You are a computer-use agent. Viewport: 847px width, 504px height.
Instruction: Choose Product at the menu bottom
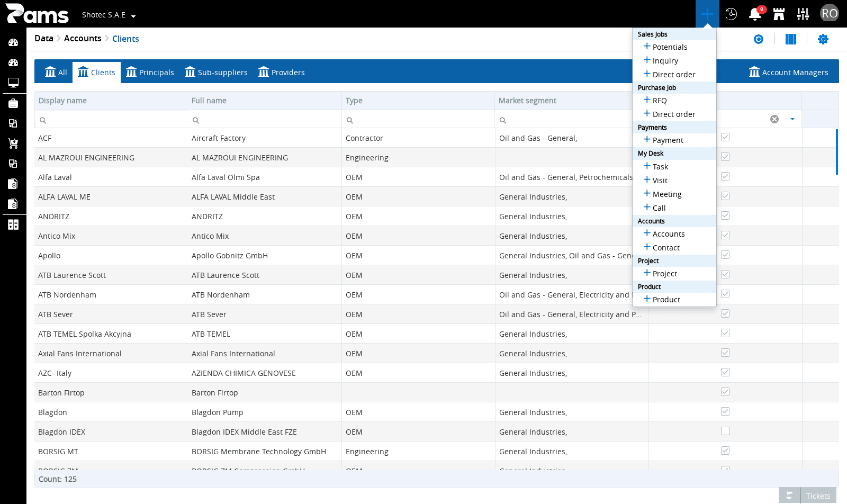pyautogui.click(x=674, y=300)
